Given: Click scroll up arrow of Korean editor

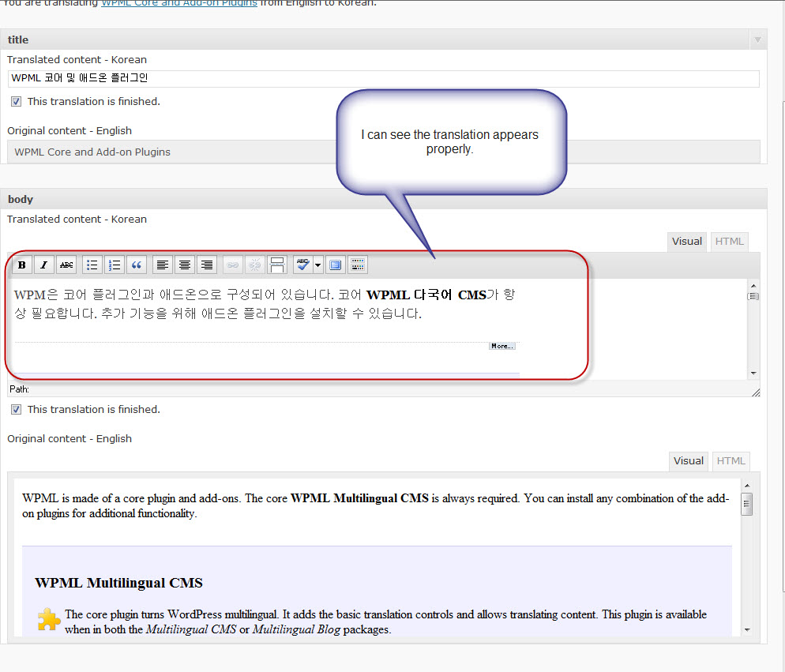Looking at the screenshot, I should (753, 286).
